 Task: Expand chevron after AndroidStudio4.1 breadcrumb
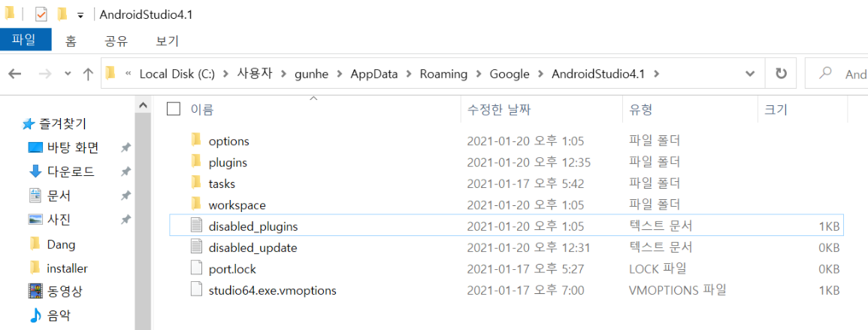click(657, 74)
